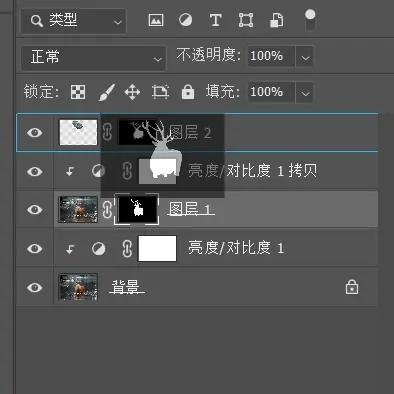The height and width of the screenshot is (394, 394).
Task: Lock all padlock icon in 锁定 row
Action: click(188, 92)
